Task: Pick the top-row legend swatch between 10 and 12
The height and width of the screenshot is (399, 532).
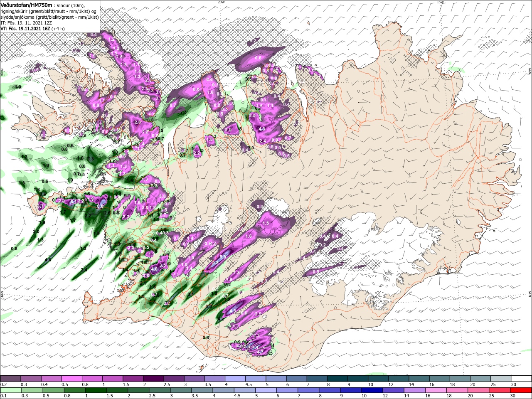Action: (x=378, y=379)
